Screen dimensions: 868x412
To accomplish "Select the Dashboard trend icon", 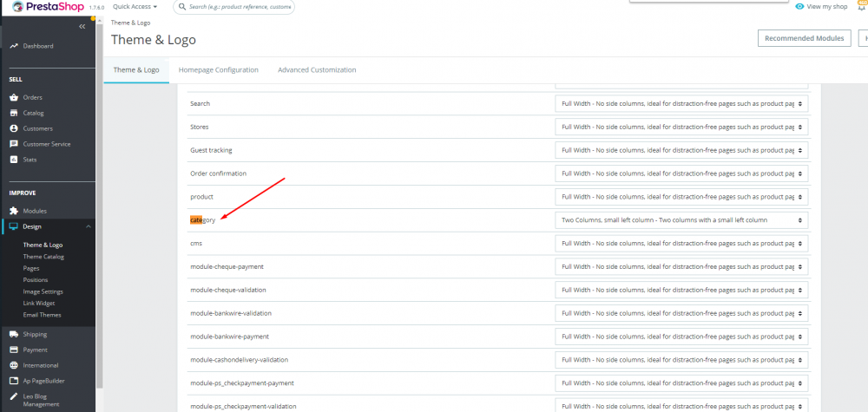I will pyautogui.click(x=14, y=47).
